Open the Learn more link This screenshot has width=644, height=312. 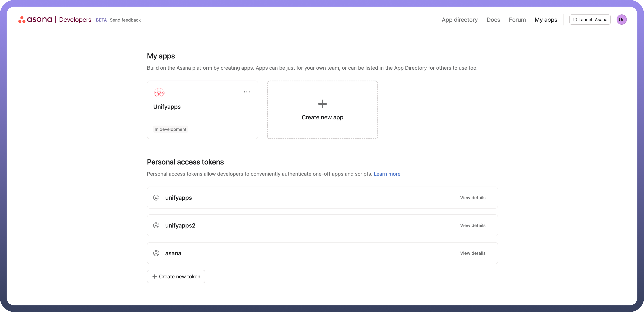pos(387,174)
